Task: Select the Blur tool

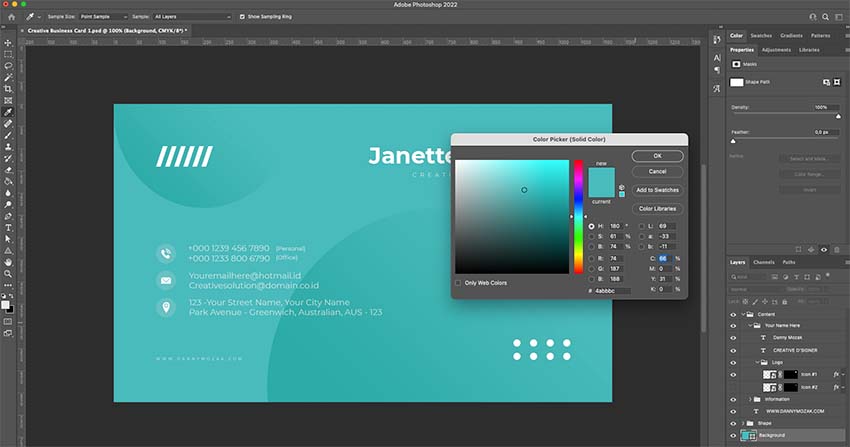Action: pyautogui.click(x=8, y=193)
